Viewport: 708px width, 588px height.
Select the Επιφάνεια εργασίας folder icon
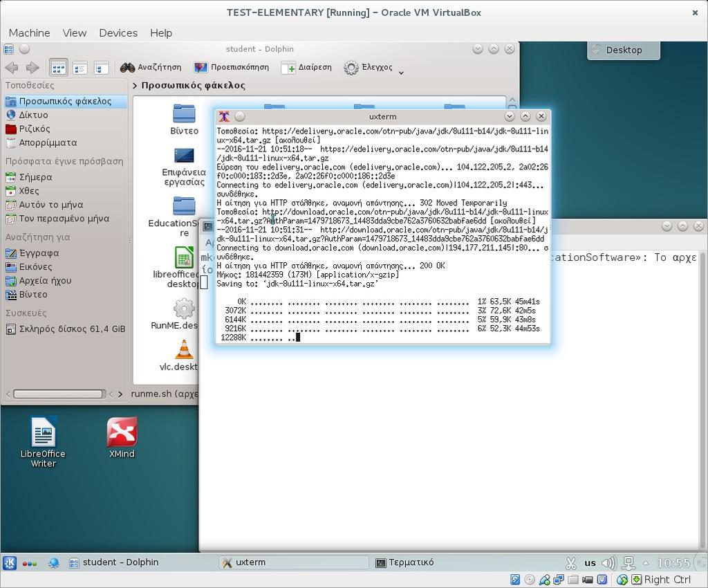(184, 156)
